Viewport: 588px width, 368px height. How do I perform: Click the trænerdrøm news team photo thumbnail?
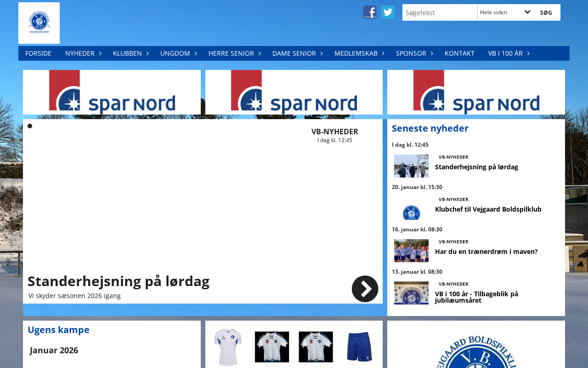point(411,251)
